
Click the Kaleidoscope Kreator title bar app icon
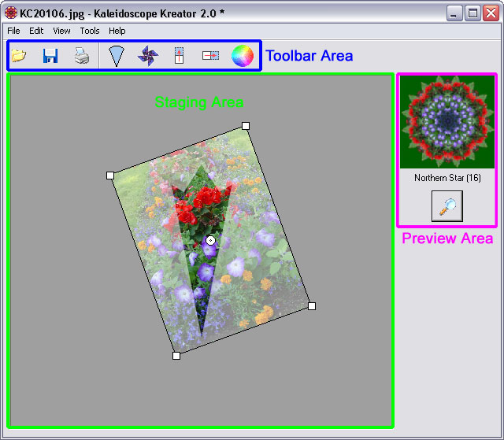(11, 13)
